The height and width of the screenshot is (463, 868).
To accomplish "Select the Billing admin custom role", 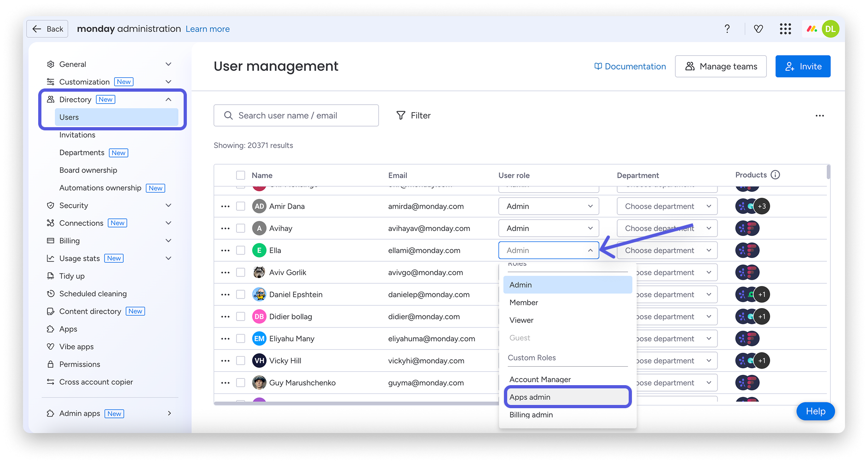I will click(567, 415).
